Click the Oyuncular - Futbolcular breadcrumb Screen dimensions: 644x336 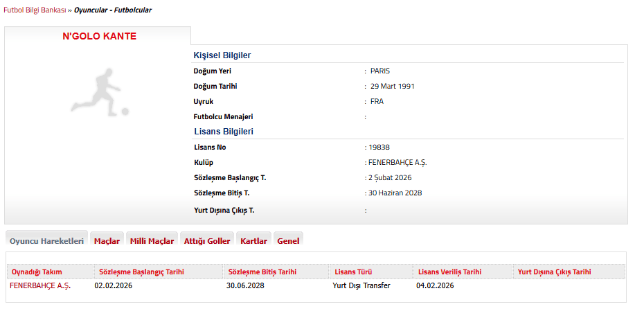click(x=113, y=10)
